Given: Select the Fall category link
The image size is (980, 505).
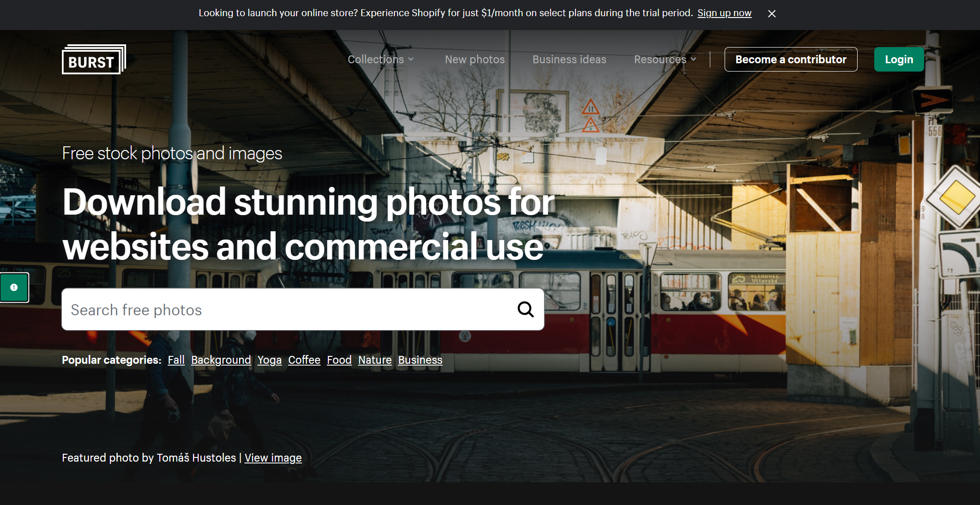Looking at the screenshot, I should pyautogui.click(x=176, y=360).
